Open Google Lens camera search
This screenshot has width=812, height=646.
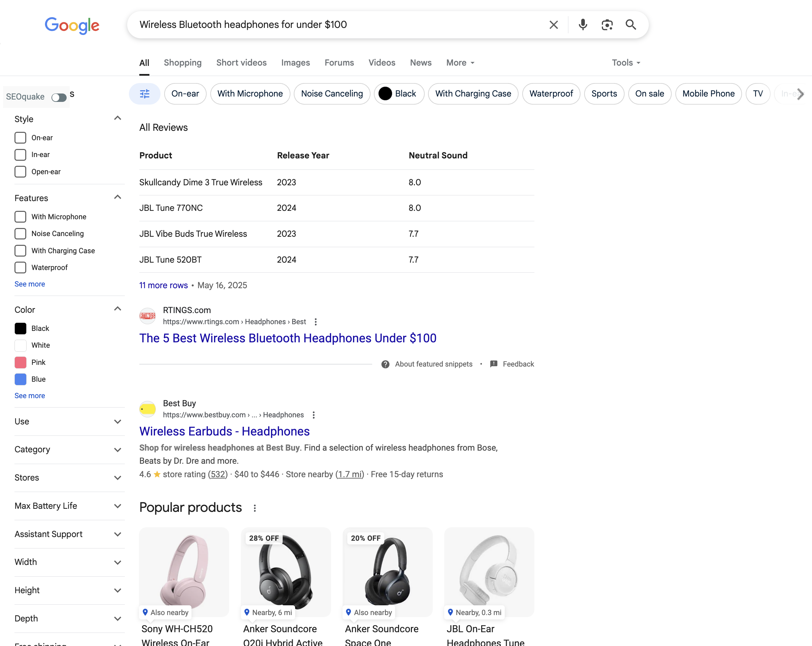607,25
